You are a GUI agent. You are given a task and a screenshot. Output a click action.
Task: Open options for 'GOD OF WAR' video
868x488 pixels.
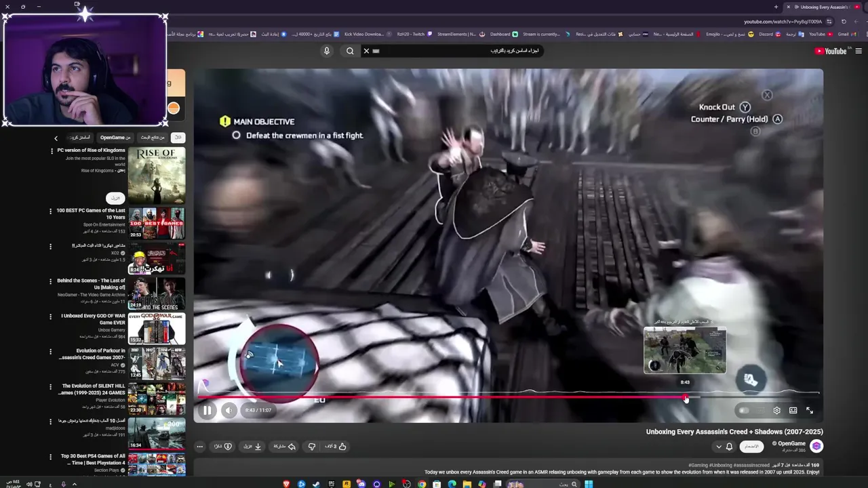click(x=50, y=317)
